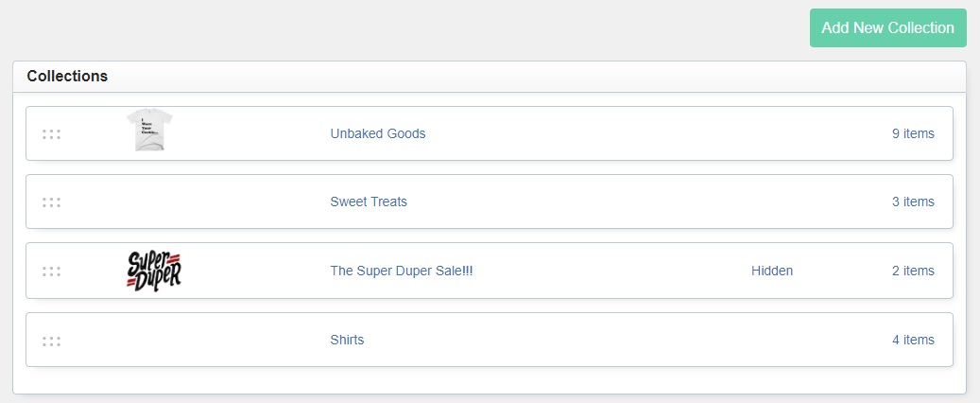Click drag handle icon for Super Duper Sale

coord(51,271)
